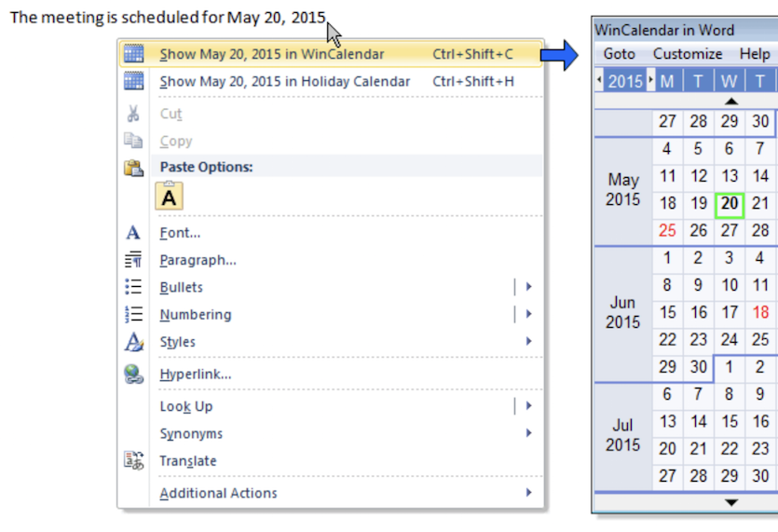778x532 pixels.
Task: Expand the Bullets submenu arrow
Action: click(x=529, y=287)
